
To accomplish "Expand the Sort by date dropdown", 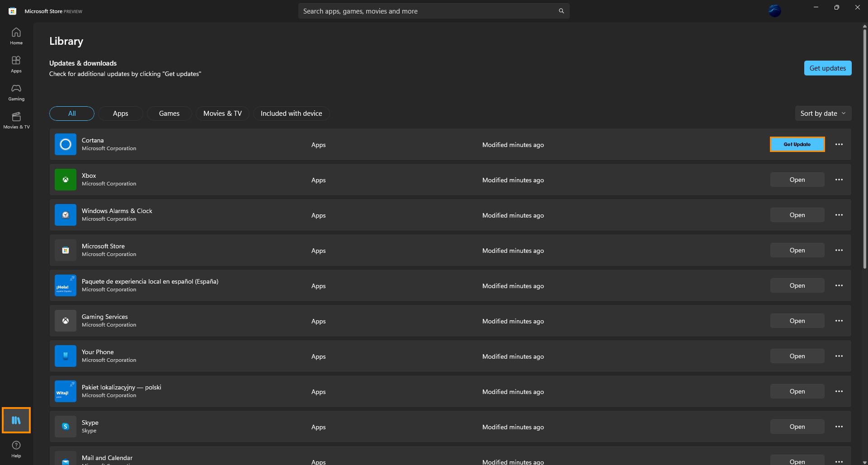I will point(823,114).
